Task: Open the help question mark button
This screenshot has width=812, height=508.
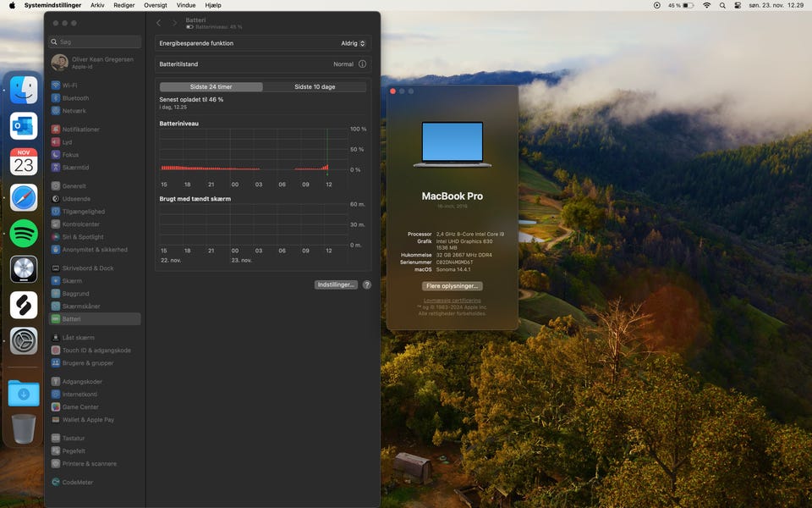Action: (367, 285)
